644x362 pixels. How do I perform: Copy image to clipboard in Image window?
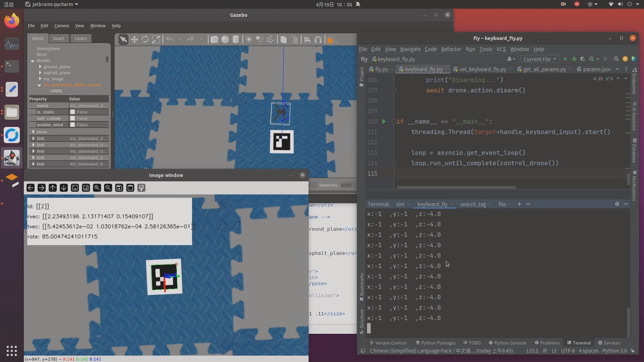[130, 188]
